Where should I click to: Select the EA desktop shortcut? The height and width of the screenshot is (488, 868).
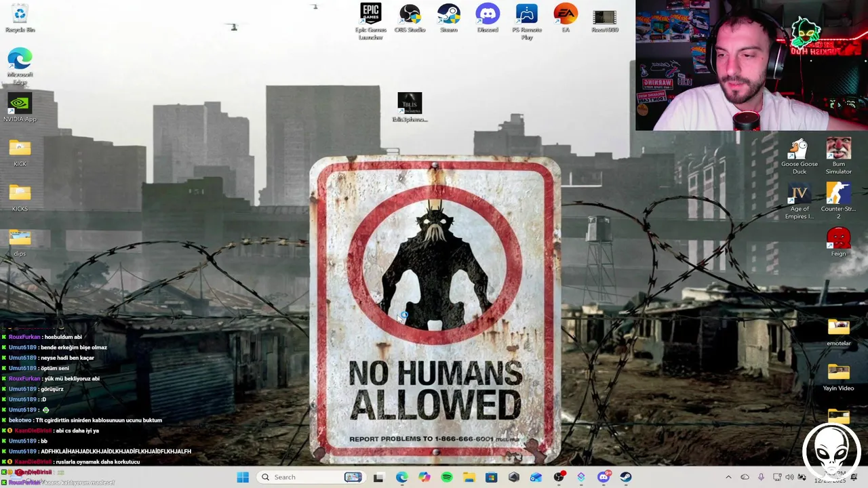pyautogui.click(x=566, y=18)
